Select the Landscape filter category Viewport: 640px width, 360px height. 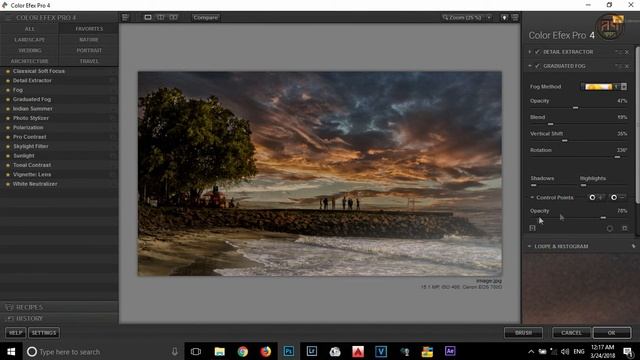pyautogui.click(x=30, y=40)
